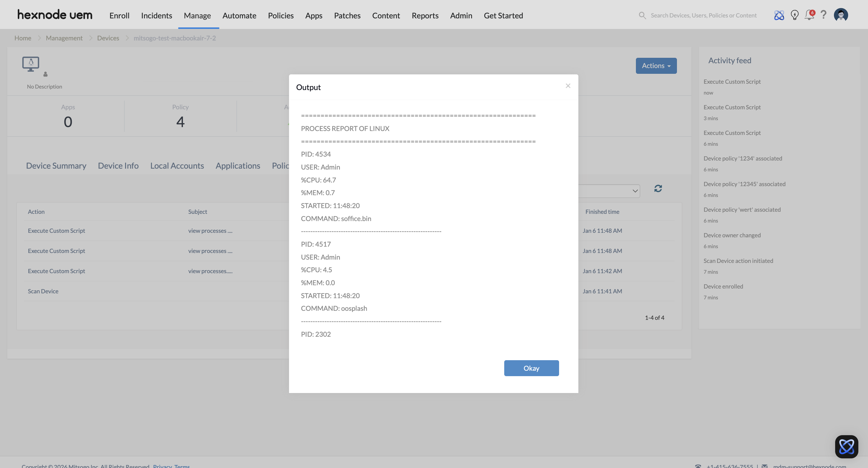Select the Scan Device action row
Image resolution: width=868 pixels, height=468 pixels.
43,291
